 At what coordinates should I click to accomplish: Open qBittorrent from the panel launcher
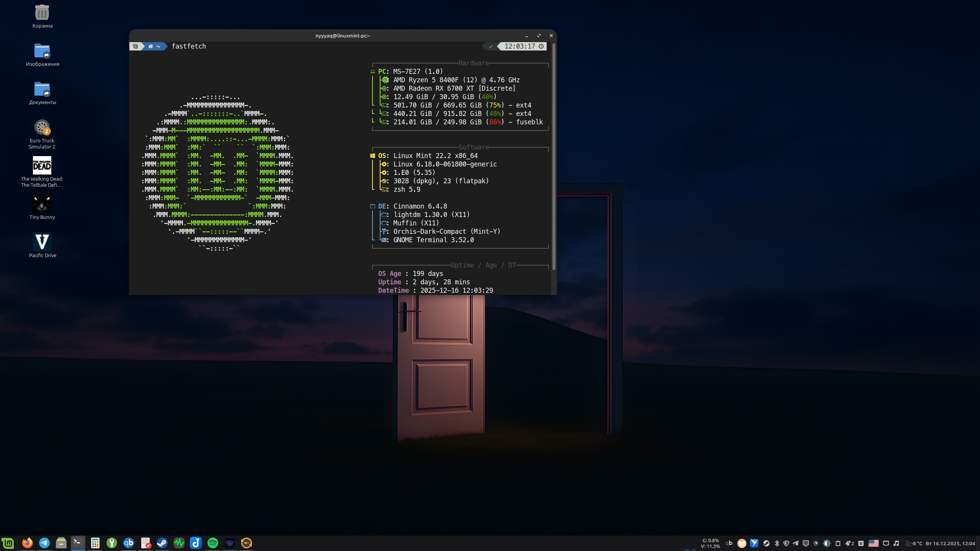129,543
